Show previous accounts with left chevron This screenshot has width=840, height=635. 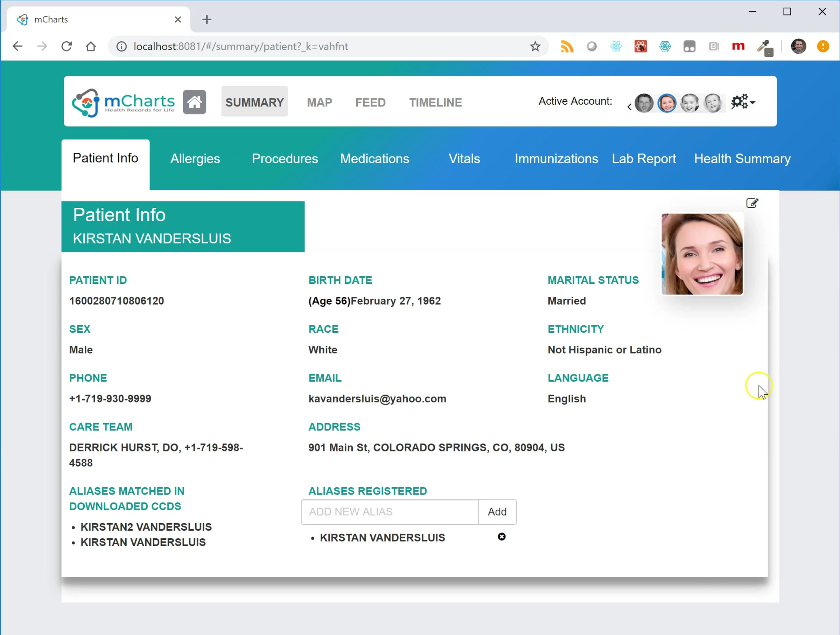tap(629, 107)
